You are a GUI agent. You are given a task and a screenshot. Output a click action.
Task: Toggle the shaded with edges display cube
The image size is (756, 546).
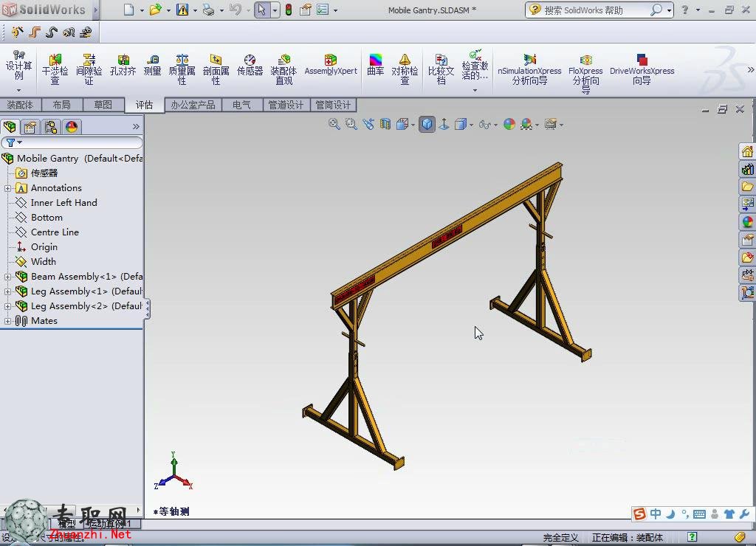(427, 124)
